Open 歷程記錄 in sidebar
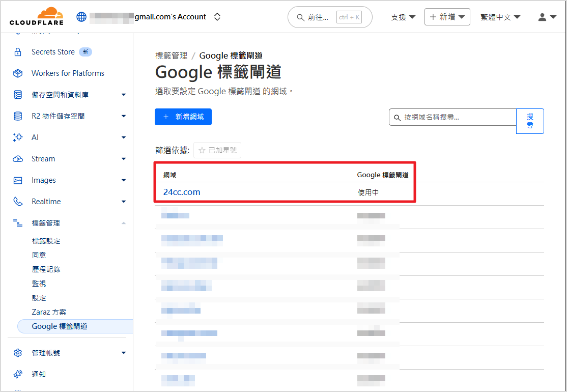This screenshot has width=567, height=392. click(x=46, y=269)
